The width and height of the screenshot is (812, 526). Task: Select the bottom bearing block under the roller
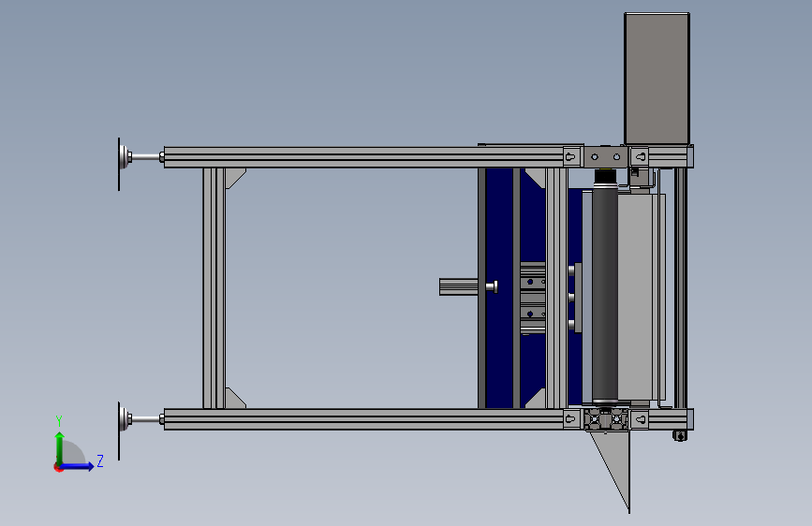point(605,419)
